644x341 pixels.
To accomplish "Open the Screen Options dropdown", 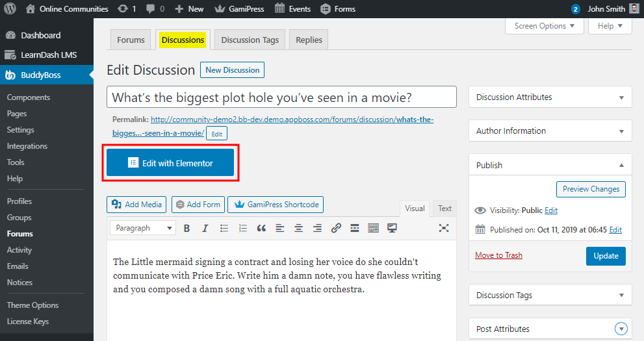I will [544, 26].
